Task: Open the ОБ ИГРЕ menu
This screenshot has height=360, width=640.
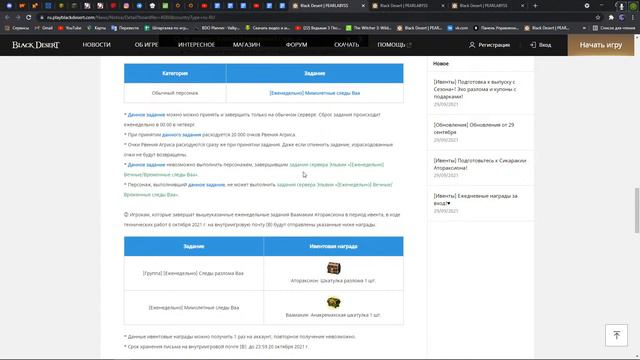Action: pyautogui.click(x=146, y=45)
